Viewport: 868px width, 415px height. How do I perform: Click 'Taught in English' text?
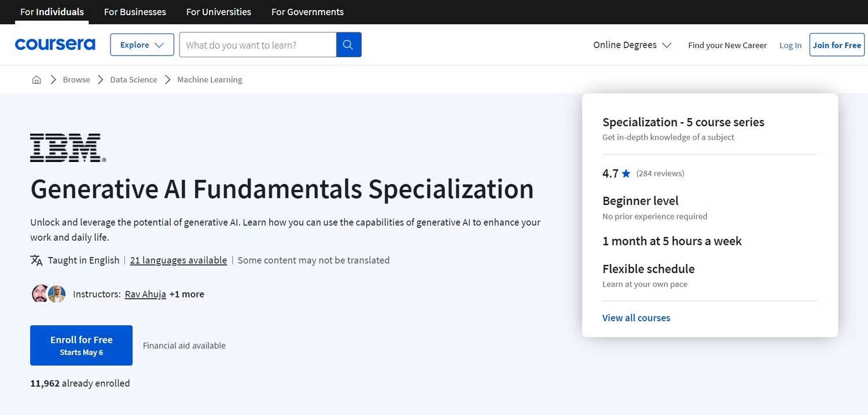pyautogui.click(x=83, y=260)
